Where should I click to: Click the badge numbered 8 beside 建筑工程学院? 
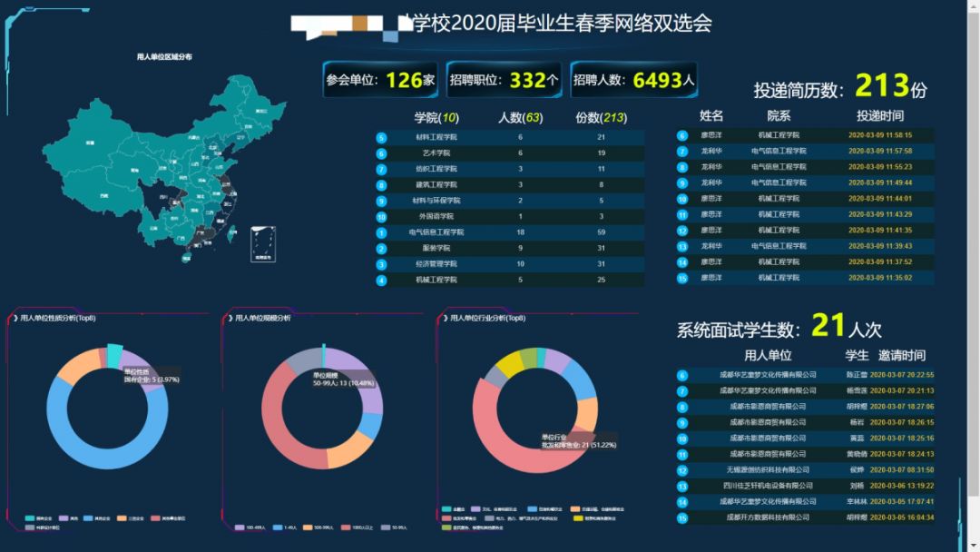(x=382, y=185)
